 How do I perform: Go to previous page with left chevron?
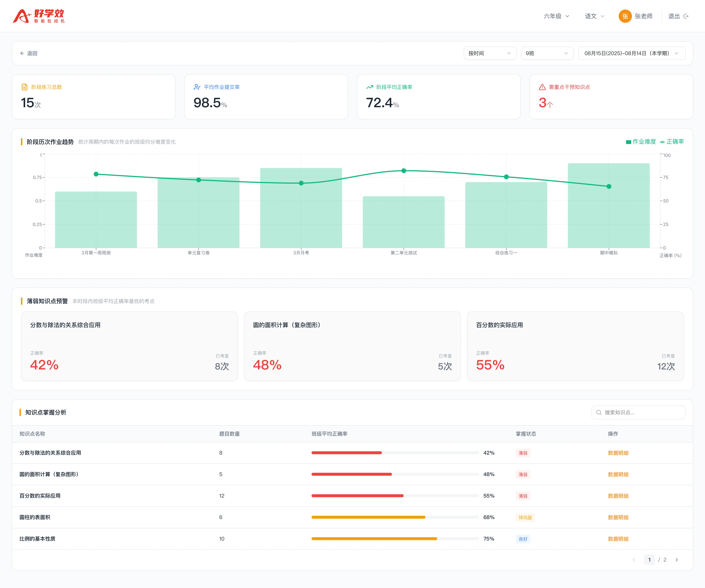tap(634, 560)
